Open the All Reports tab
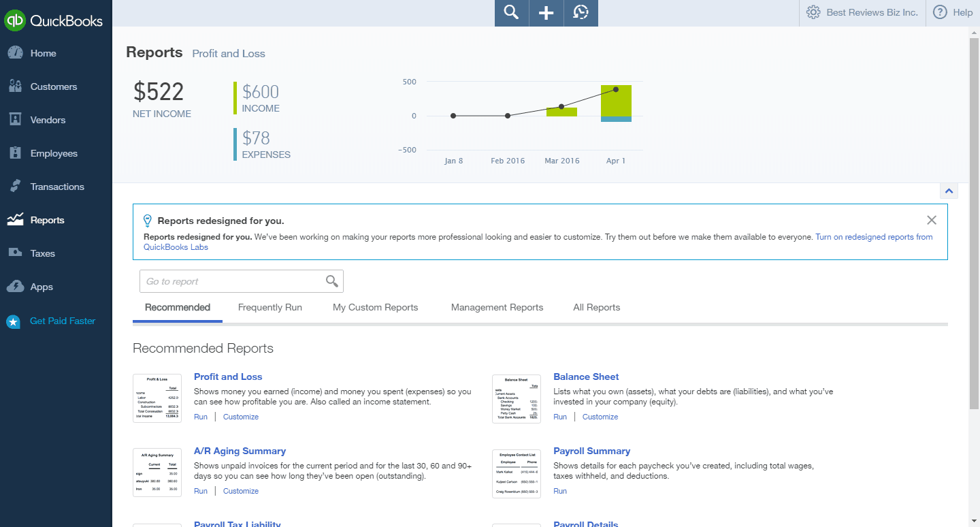 tap(596, 307)
